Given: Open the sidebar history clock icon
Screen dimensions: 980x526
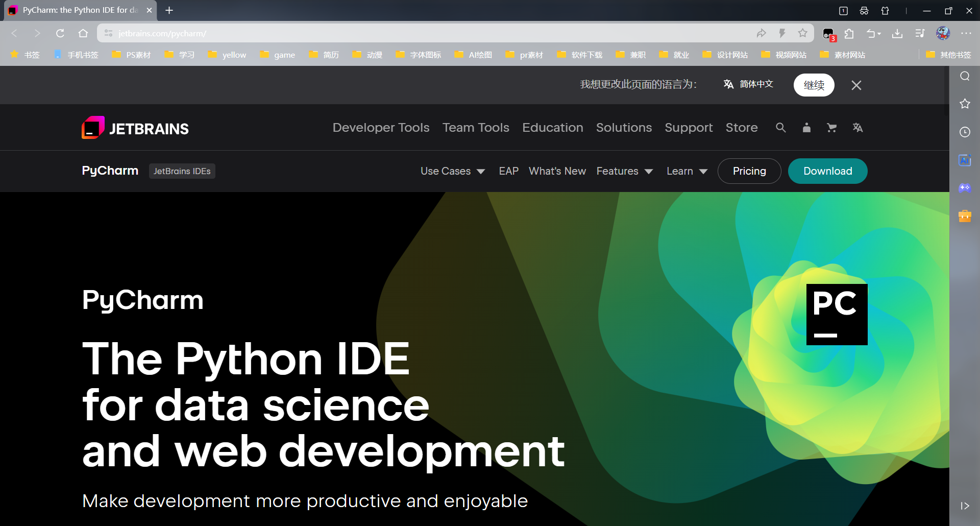Looking at the screenshot, I should tap(965, 132).
